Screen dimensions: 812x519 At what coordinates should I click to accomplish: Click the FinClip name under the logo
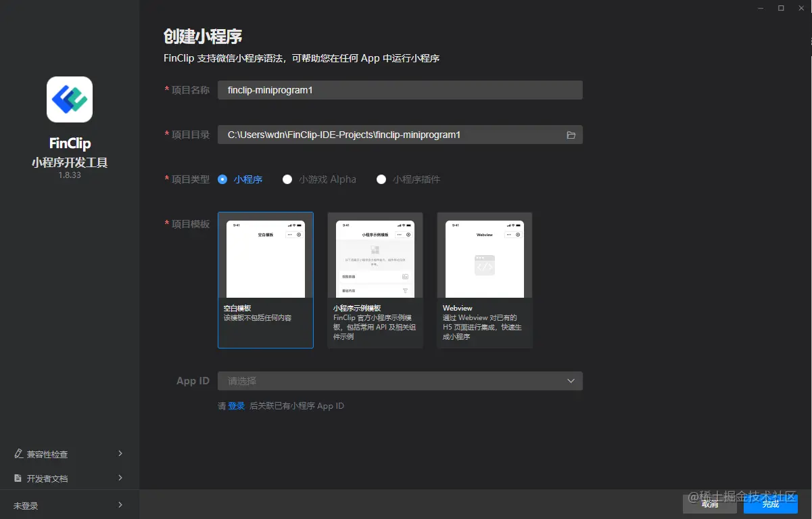[70, 143]
